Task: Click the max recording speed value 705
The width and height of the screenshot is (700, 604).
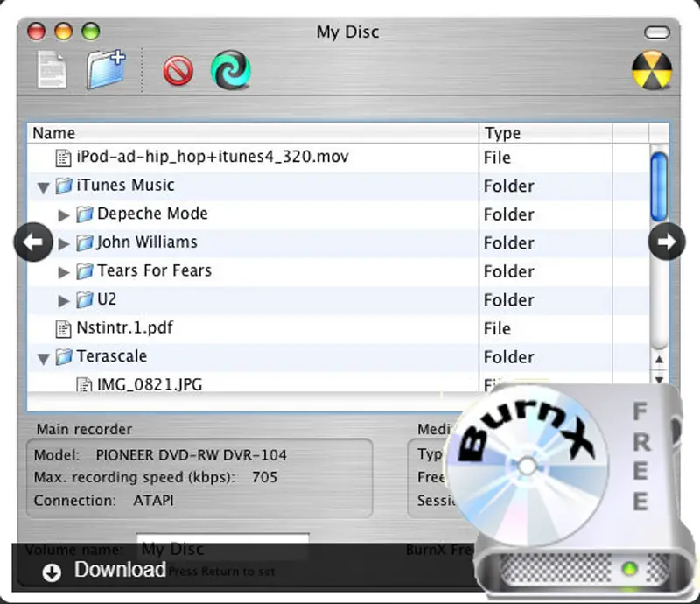Action: click(264, 477)
